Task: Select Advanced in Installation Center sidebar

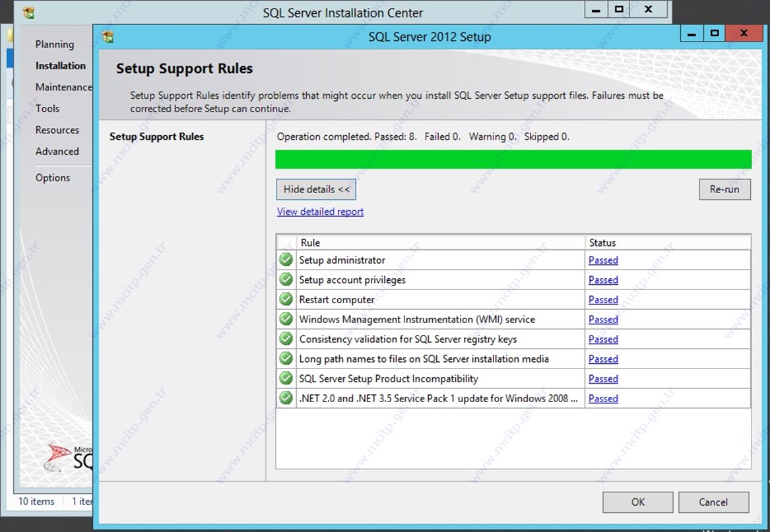Action: 57,151
